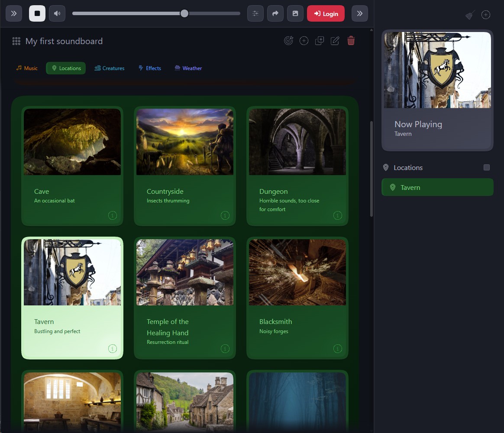Open the Weather tab

[188, 68]
